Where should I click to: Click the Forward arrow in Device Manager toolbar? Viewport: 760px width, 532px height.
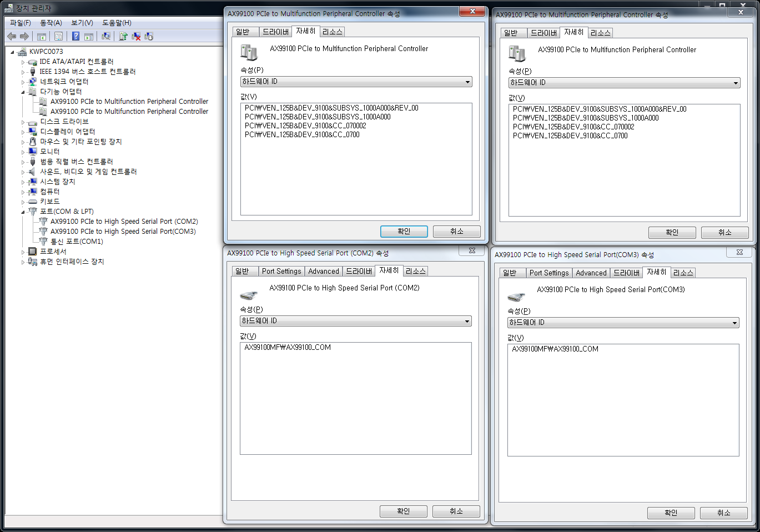click(24, 36)
